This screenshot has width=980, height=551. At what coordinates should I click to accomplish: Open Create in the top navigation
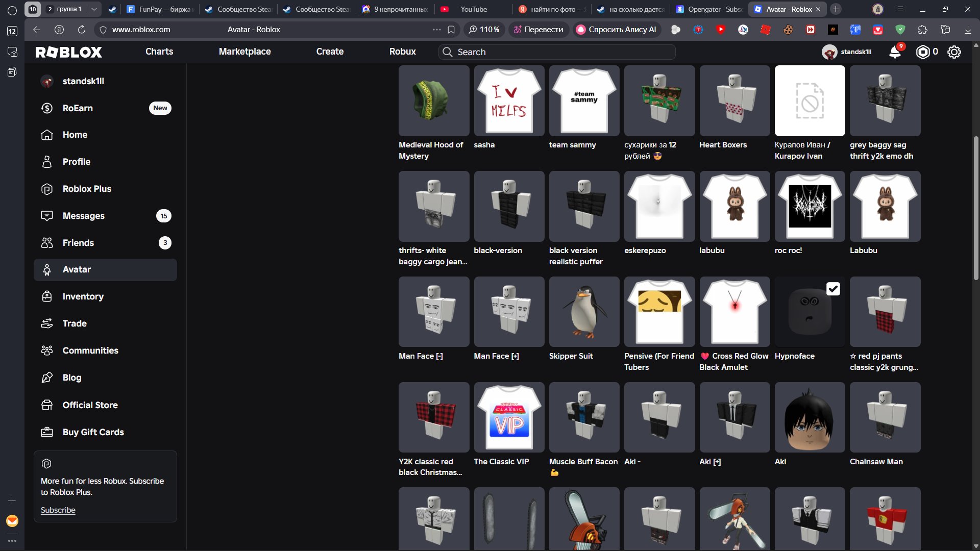coord(330,52)
